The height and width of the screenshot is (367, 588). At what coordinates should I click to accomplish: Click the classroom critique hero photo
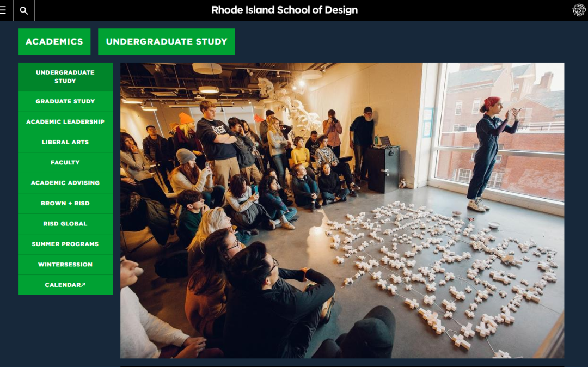(x=342, y=210)
